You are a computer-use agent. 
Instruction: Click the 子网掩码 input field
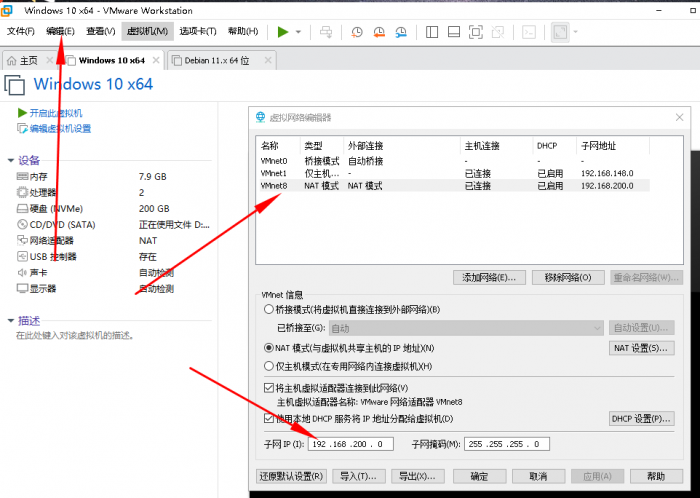pyautogui.click(x=507, y=444)
